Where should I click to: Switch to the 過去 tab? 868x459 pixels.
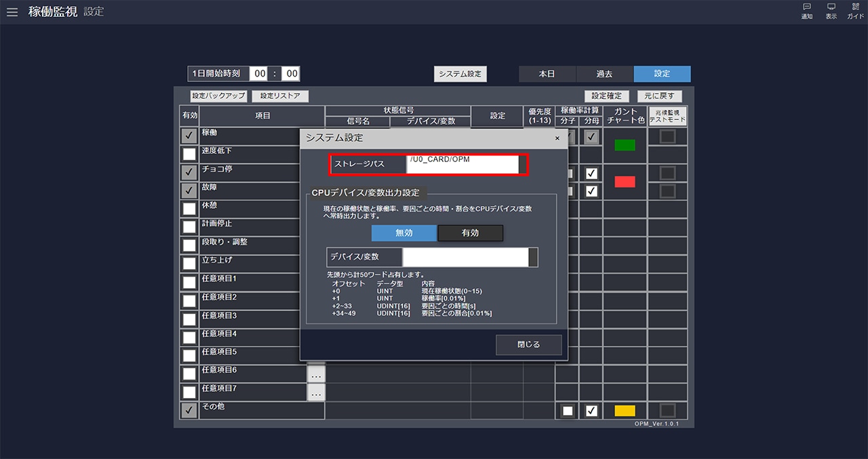(604, 74)
